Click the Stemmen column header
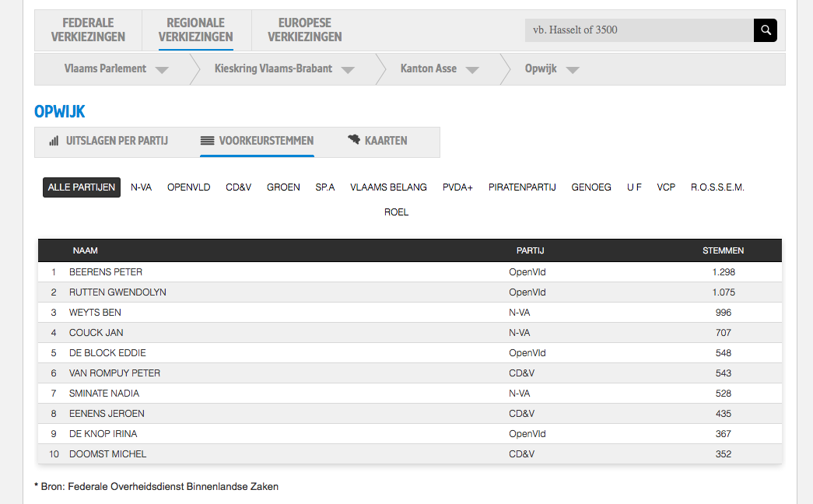This screenshot has width=813, height=504. 723,250
